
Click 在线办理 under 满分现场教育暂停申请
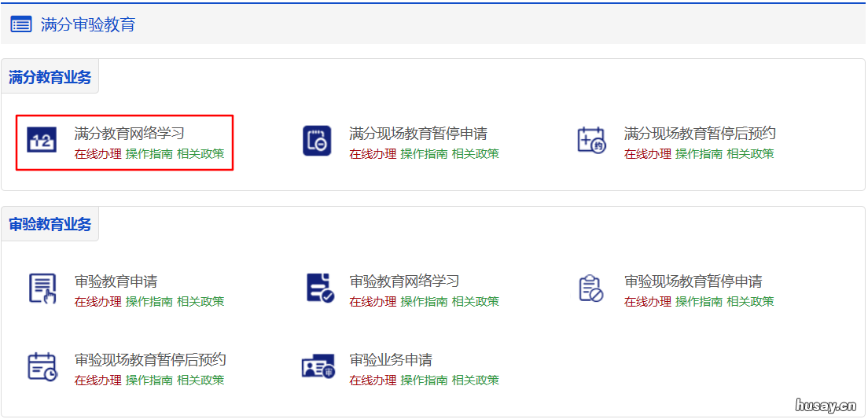[x=373, y=154]
